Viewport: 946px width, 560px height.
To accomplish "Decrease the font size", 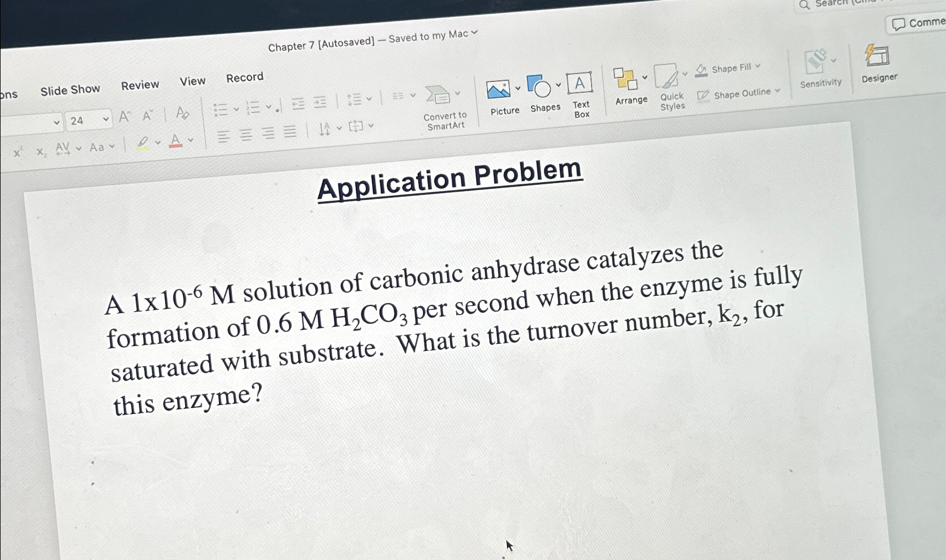I will point(148,115).
